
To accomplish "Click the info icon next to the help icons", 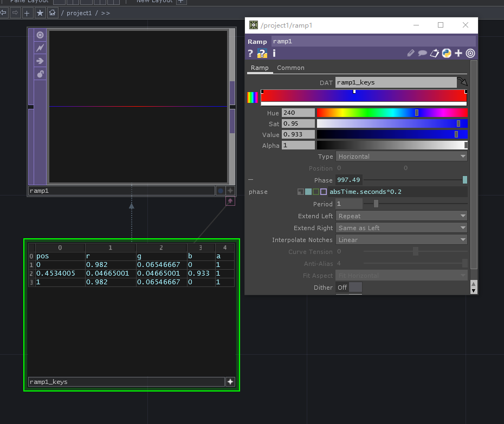I will pos(273,53).
